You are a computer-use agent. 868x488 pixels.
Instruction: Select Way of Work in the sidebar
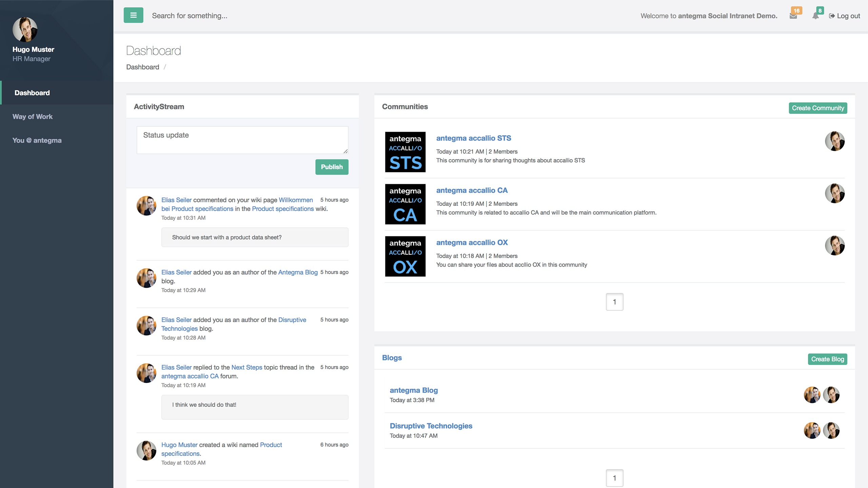pos(33,117)
